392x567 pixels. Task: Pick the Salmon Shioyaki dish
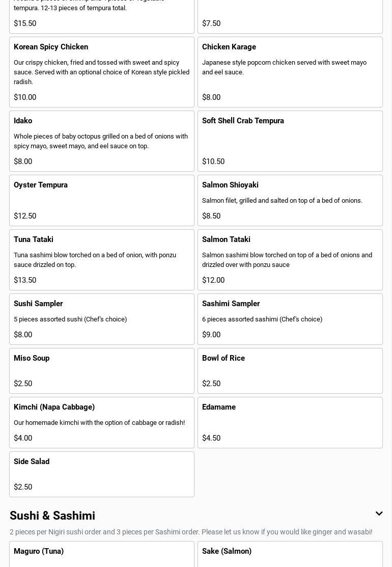coord(290,200)
